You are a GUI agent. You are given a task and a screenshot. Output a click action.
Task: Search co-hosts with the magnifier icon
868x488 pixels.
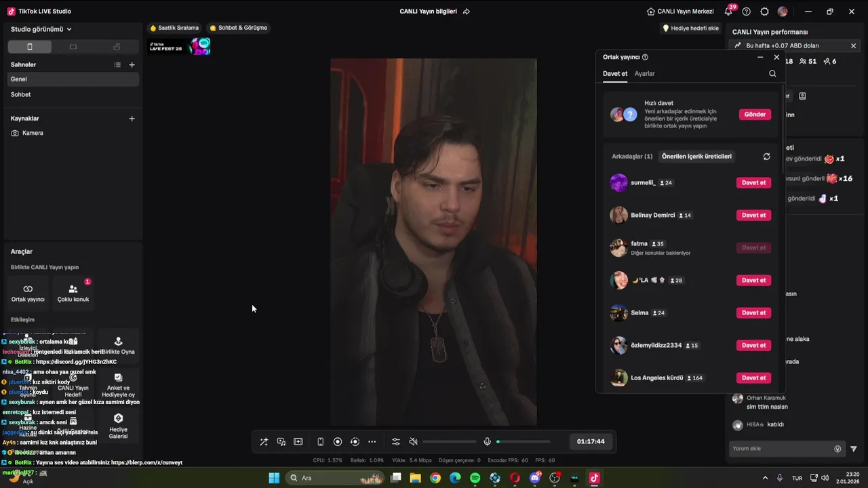click(x=772, y=73)
